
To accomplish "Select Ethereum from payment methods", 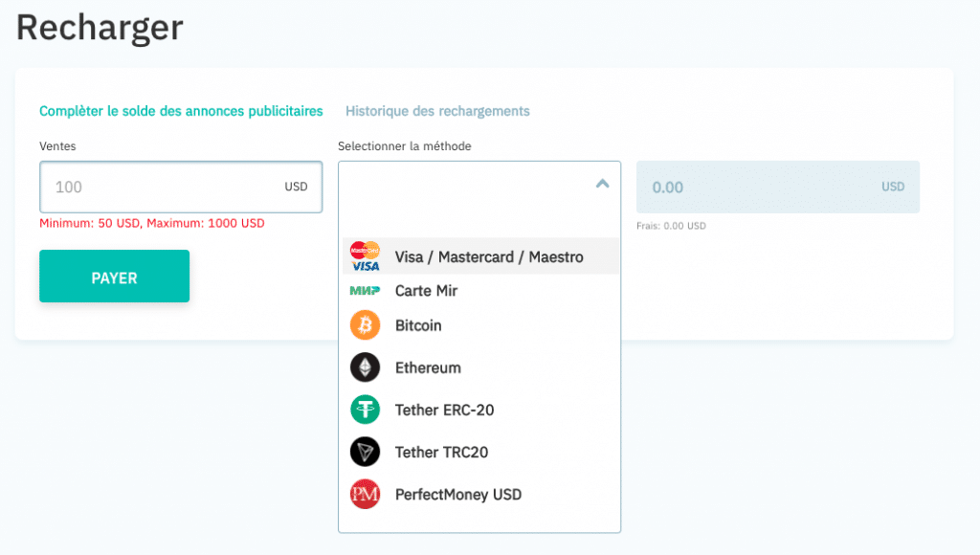I will tap(480, 367).
